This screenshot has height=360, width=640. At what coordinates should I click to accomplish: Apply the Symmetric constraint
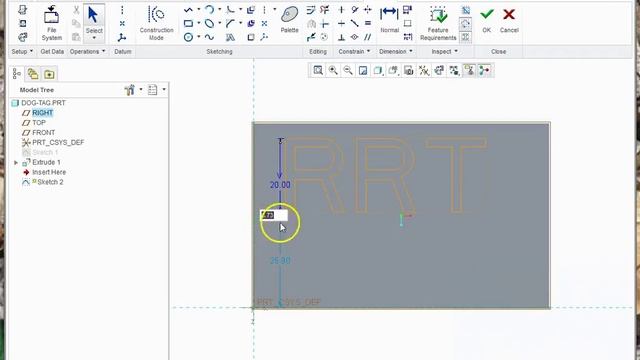click(x=368, y=10)
